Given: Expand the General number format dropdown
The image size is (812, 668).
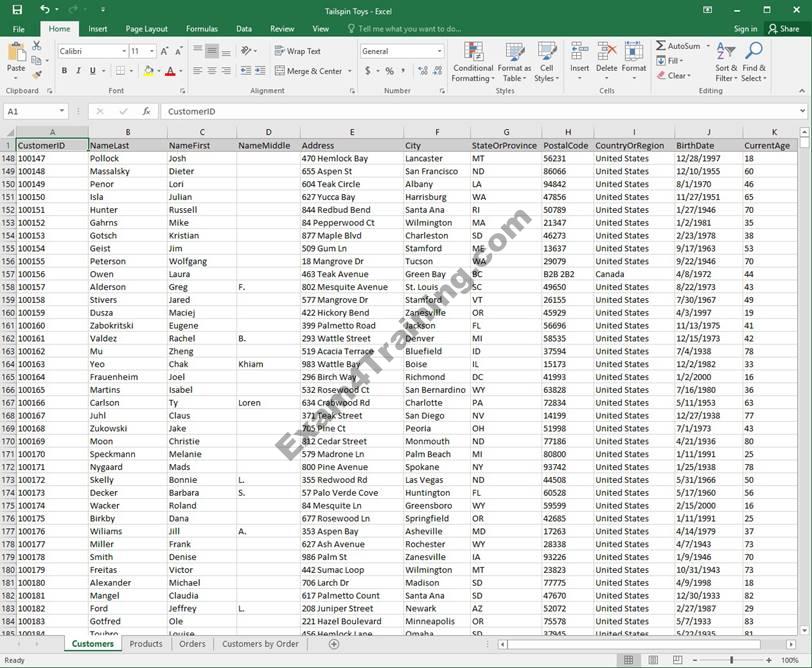Looking at the screenshot, I should click(x=439, y=51).
